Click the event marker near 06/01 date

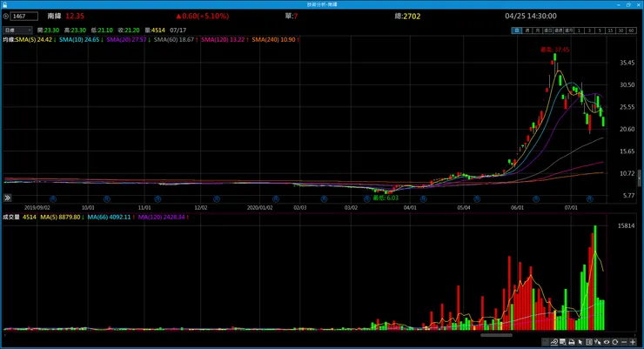coord(536,198)
